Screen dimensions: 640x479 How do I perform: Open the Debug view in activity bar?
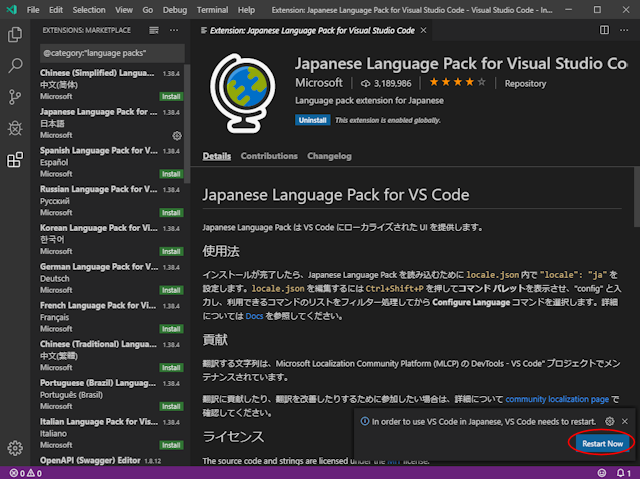pos(15,129)
